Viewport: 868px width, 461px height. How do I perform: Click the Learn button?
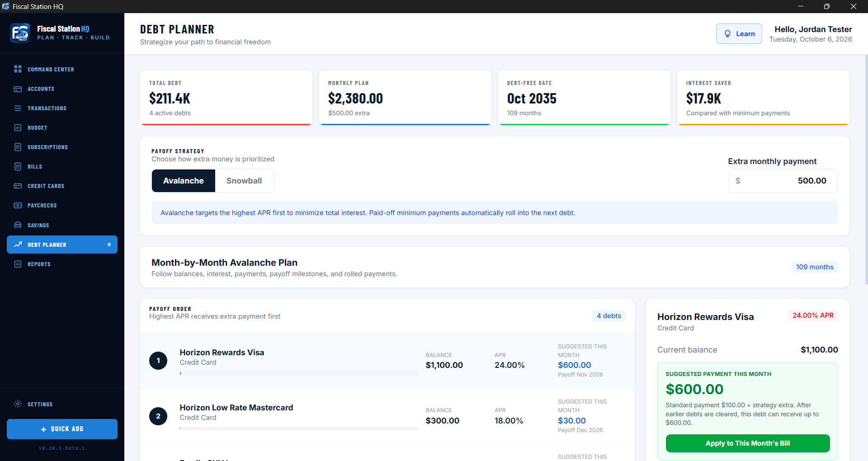pos(739,34)
